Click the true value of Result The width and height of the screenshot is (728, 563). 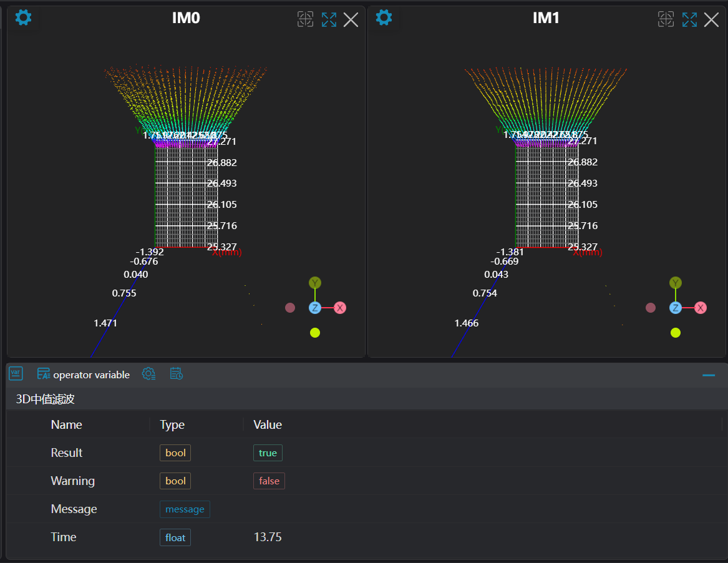tap(268, 453)
